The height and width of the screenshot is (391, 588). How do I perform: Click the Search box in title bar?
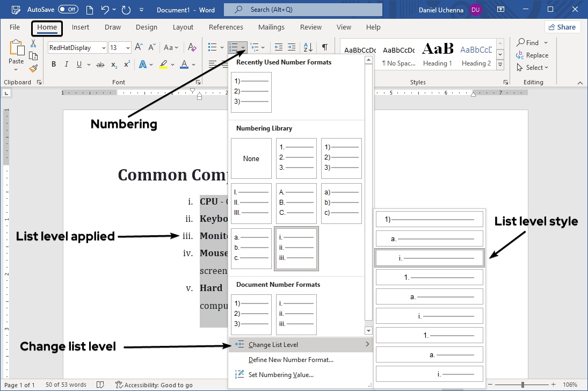pos(303,10)
